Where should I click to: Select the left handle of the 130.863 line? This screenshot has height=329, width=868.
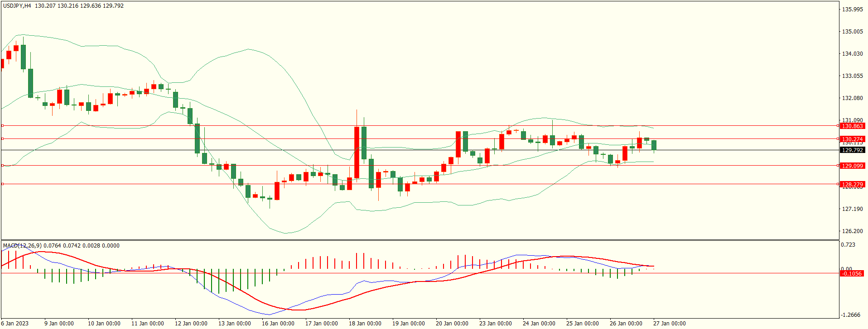2,126
